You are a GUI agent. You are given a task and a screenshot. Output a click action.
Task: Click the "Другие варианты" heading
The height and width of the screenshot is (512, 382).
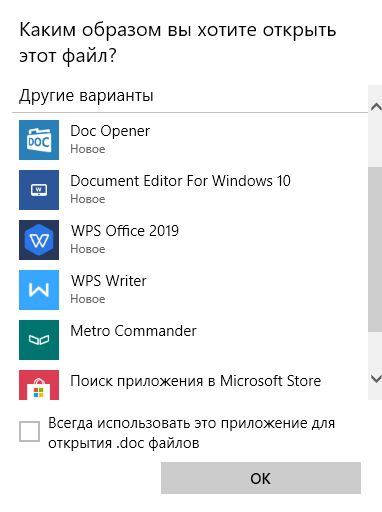click(86, 96)
